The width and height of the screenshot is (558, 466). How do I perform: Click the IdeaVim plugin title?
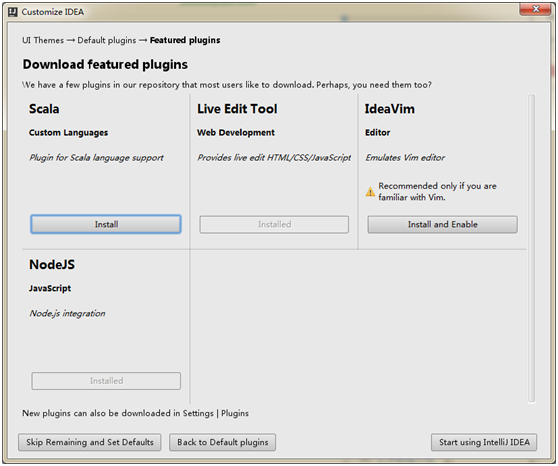click(390, 109)
